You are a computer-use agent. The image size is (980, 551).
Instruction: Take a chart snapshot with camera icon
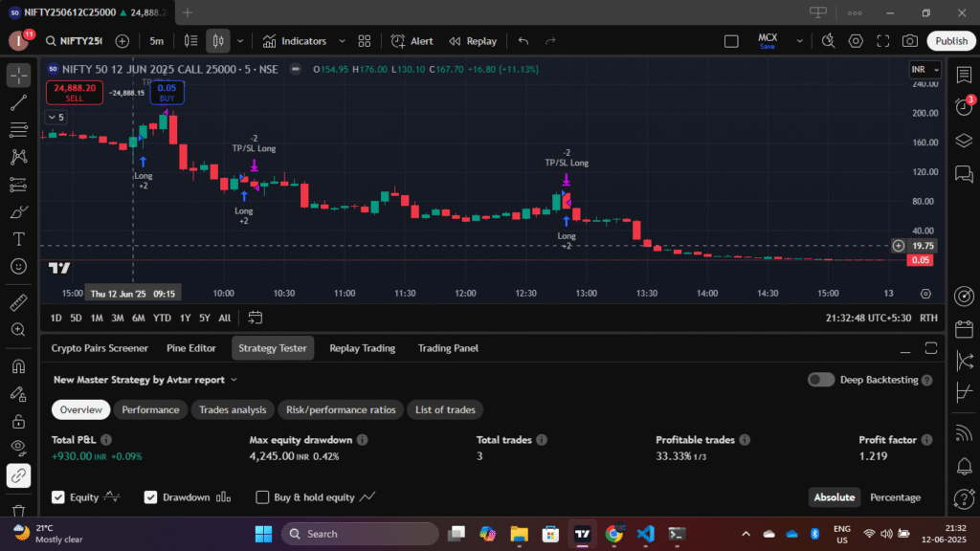point(910,41)
